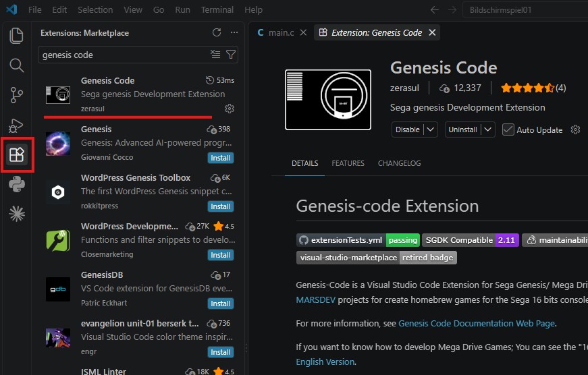Close the Extension: Genesis Code tab
The width and height of the screenshot is (588, 375).
(432, 32)
